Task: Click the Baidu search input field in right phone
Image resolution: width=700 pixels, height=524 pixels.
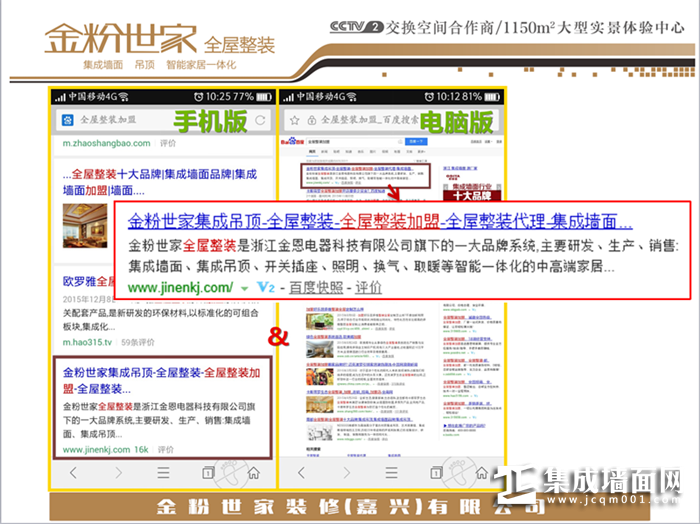Action: click(355, 141)
